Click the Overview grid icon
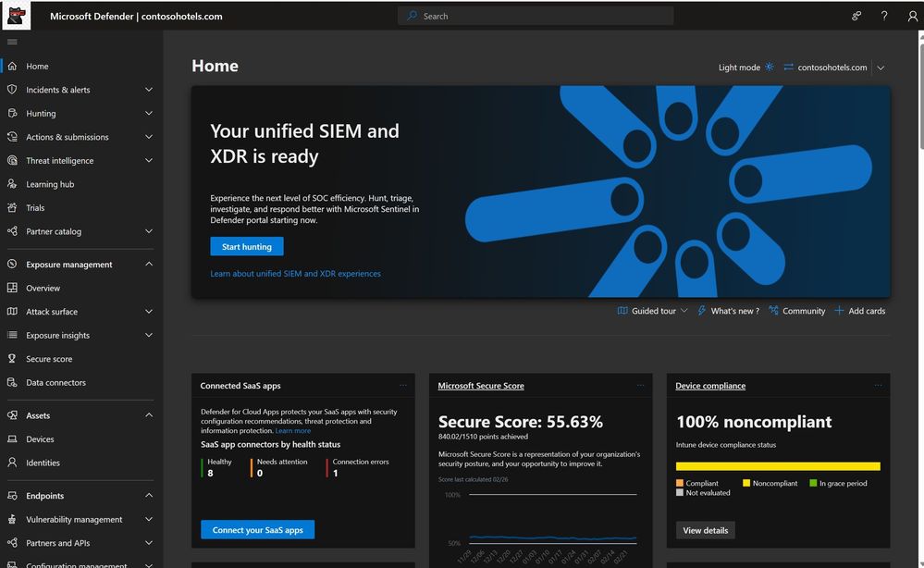Image resolution: width=924 pixels, height=568 pixels. coord(12,288)
